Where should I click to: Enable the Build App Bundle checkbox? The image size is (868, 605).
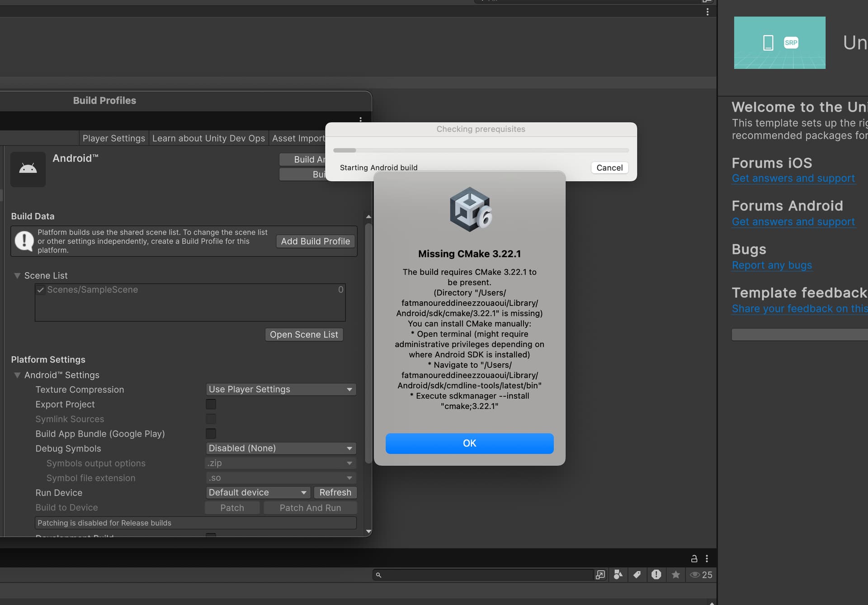point(211,434)
